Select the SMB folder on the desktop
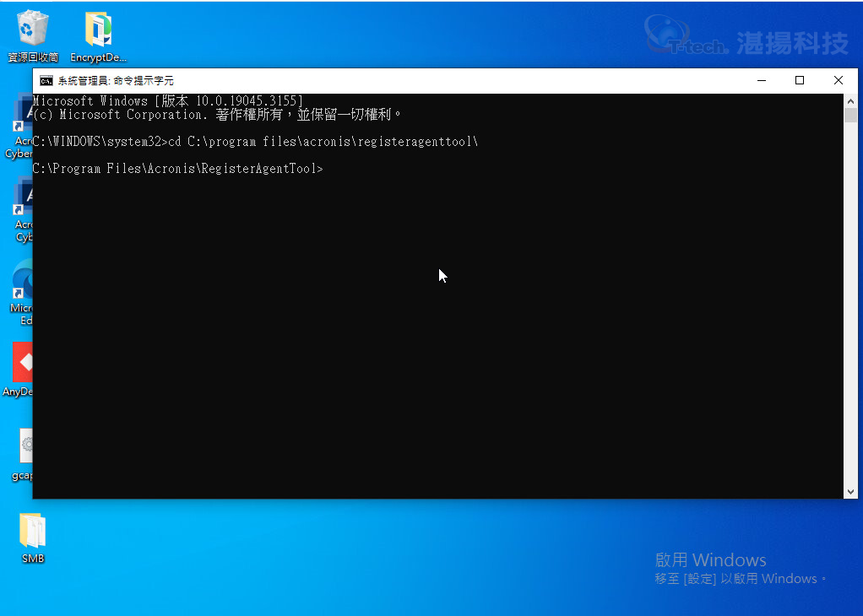The height and width of the screenshot is (616, 863). click(x=32, y=538)
